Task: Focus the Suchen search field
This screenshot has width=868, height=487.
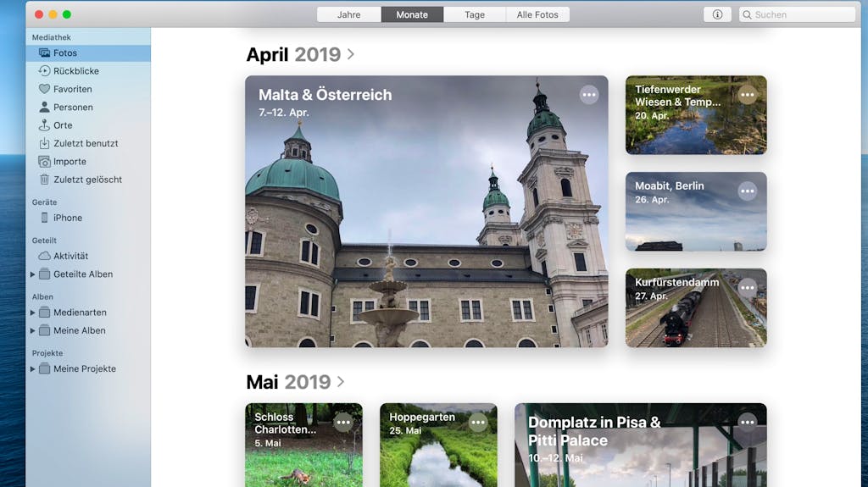Action: coord(797,15)
